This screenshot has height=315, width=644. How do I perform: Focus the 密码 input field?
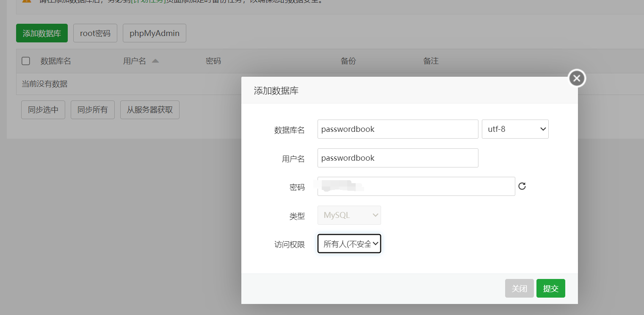coord(416,186)
